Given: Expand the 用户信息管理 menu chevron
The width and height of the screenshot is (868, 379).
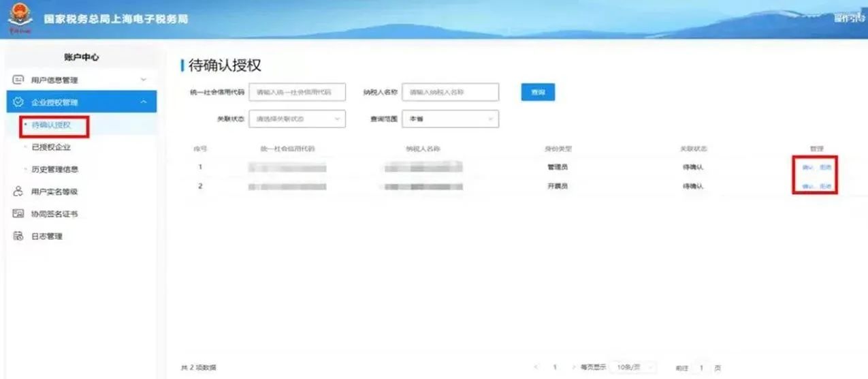Looking at the screenshot, I should click(x=143, y=80).
